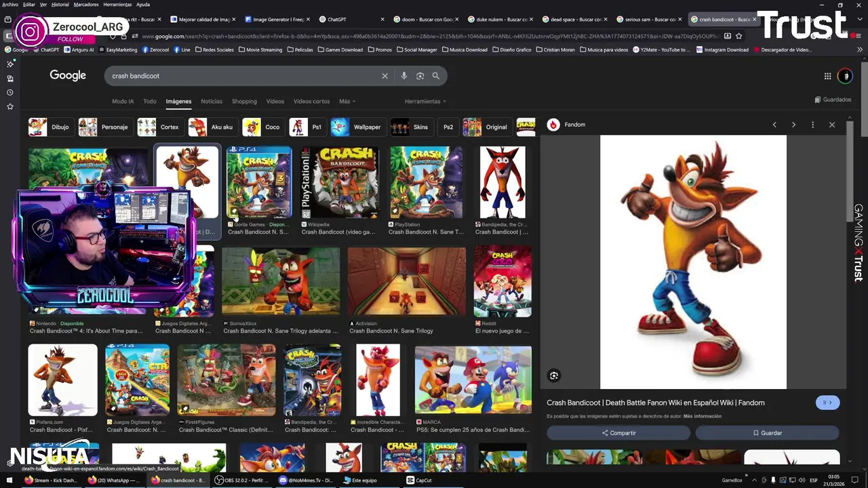The width and height of the screenshot is (868, 488).
Task: Open the Guardados saved items link
Action: click(833, 100)
